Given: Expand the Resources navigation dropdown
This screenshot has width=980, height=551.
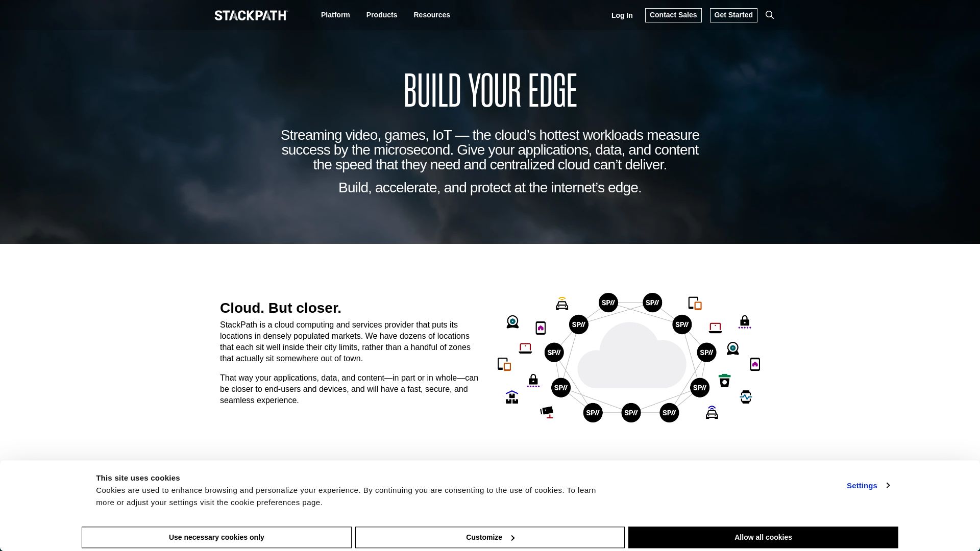Looking at the screenshot, I should pos(431,15).
